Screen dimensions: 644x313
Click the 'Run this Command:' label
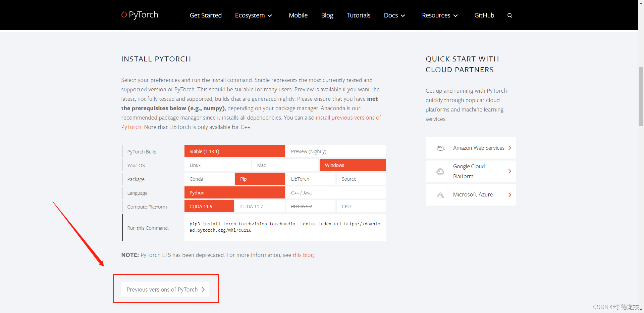coord(148,228)
